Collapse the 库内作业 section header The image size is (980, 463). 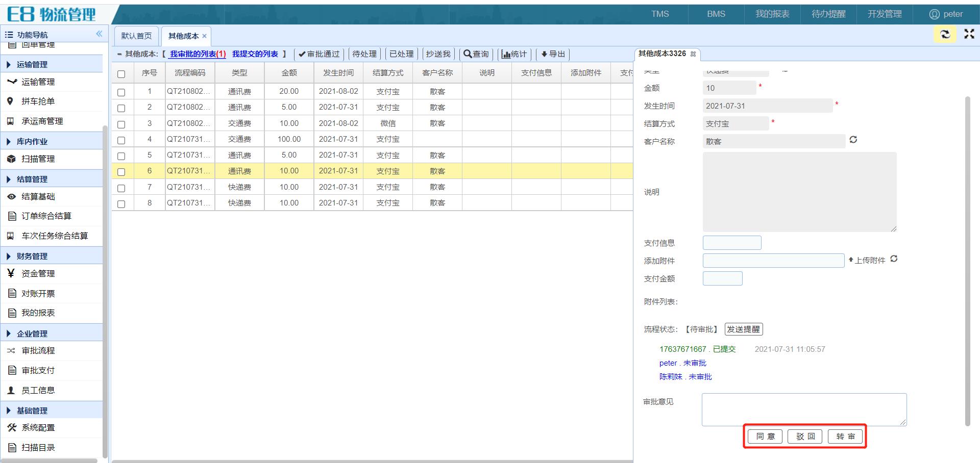point(51,141)
